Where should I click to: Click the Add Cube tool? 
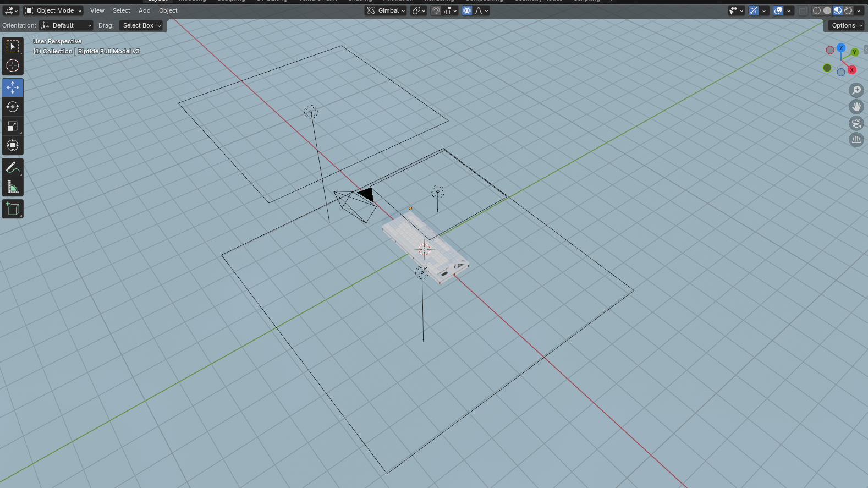(x=12, y=209)
